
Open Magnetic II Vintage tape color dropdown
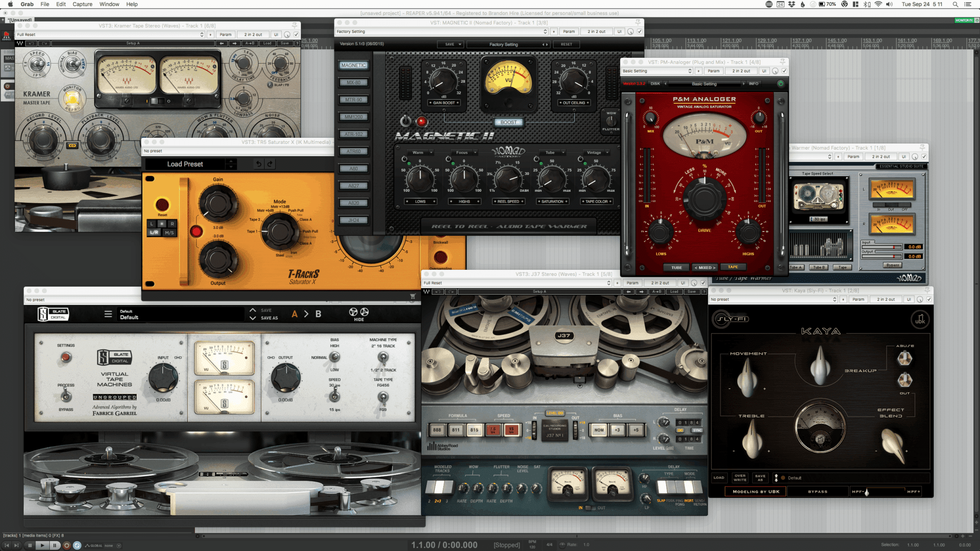tap(597, 153)
